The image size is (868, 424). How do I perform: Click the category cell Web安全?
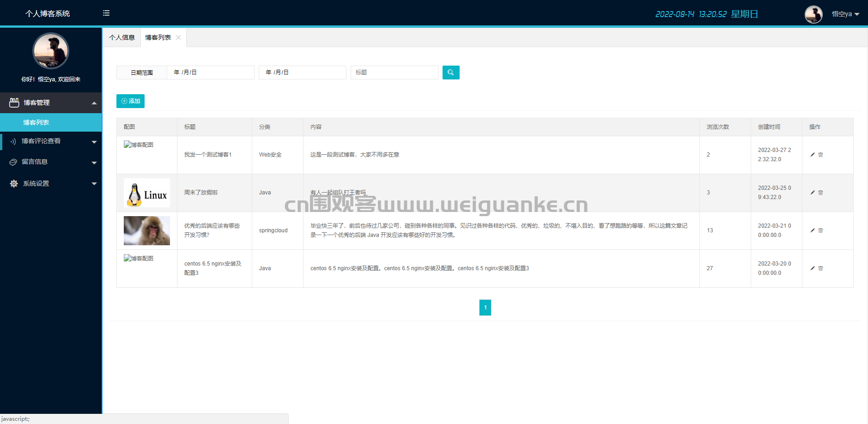[270, 155]
